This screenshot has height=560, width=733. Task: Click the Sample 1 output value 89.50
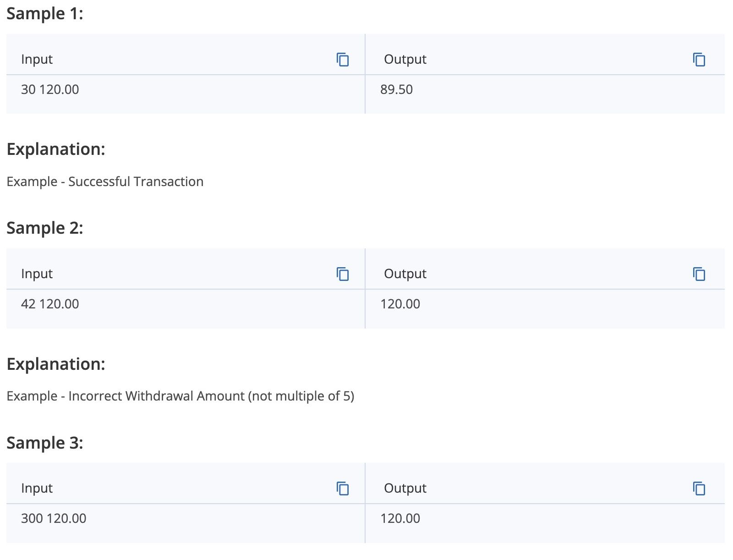(396, 89)
